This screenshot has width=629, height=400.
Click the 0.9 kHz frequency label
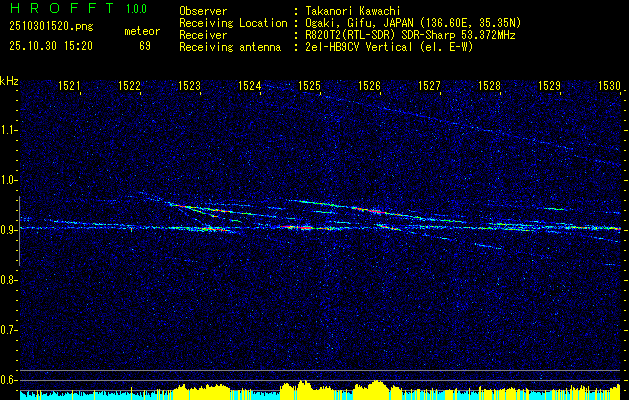(x=8, y=230)
